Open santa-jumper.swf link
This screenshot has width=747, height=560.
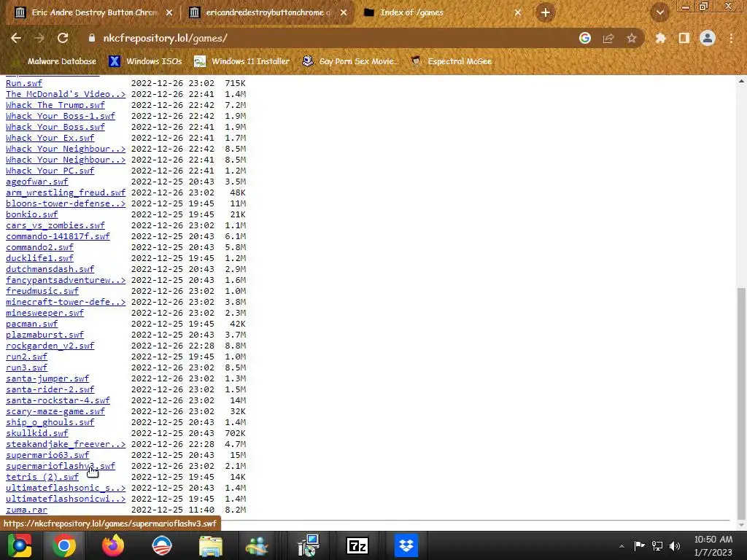[x=47, y=379]
